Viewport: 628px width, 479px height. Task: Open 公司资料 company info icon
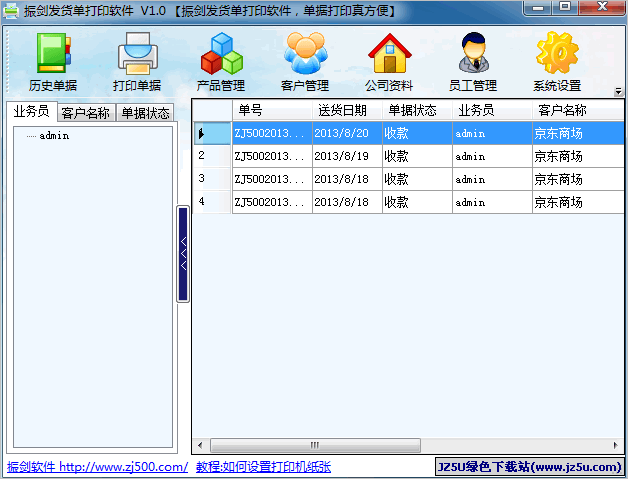point(389,62)
